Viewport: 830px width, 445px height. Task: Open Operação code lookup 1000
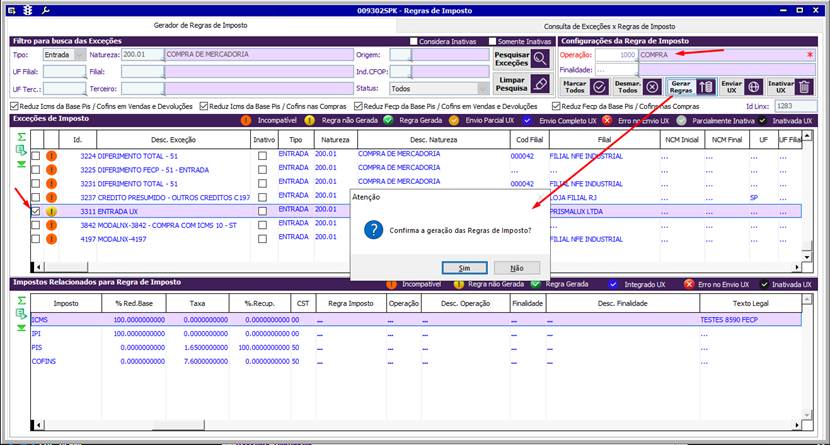coord(616,55)
